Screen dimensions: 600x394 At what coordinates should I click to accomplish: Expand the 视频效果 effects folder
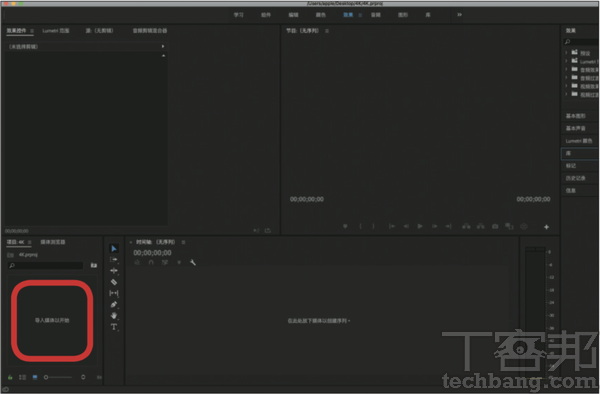click(x=566, y=86)
